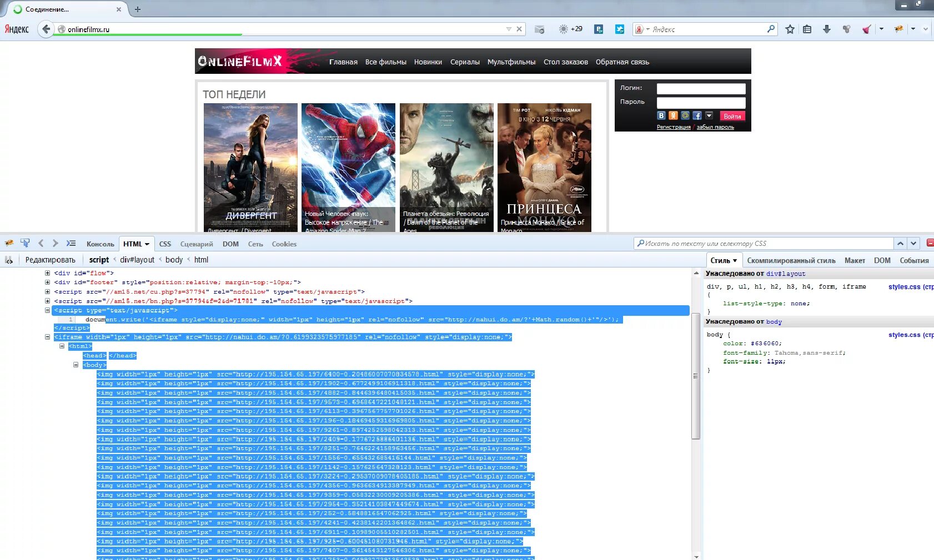Viewport: 934px width, 560px height.
Task: Open the mail envelope toolbar icon
Action: click(539, 29)
